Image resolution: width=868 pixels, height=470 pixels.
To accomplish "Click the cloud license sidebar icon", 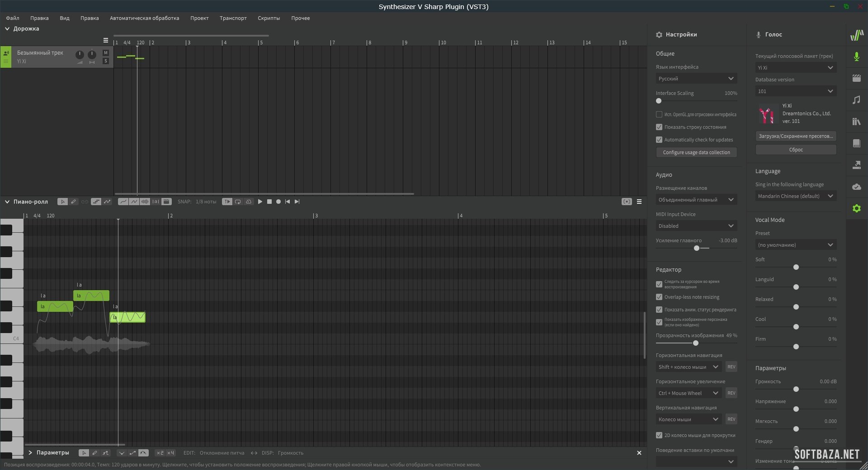I will [x=856, y=187].
